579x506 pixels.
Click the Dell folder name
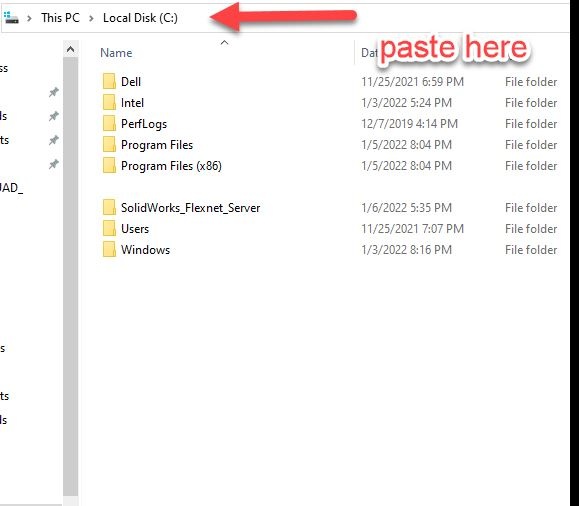(x=131, y=82)
